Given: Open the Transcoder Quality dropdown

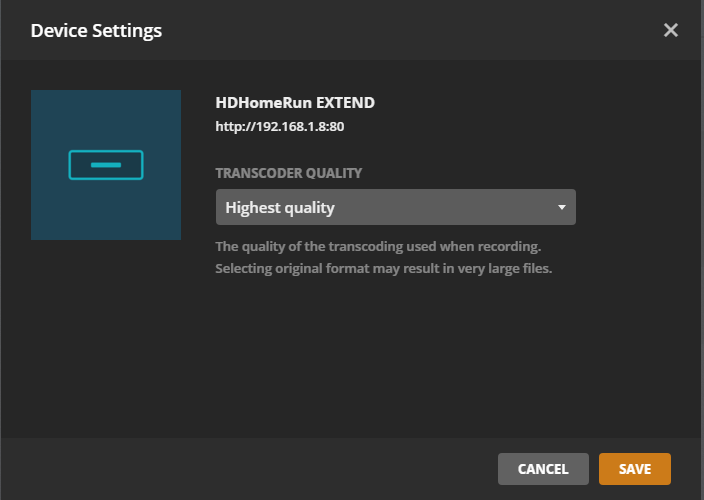Looking at the screenshot, I should (396, 207).
